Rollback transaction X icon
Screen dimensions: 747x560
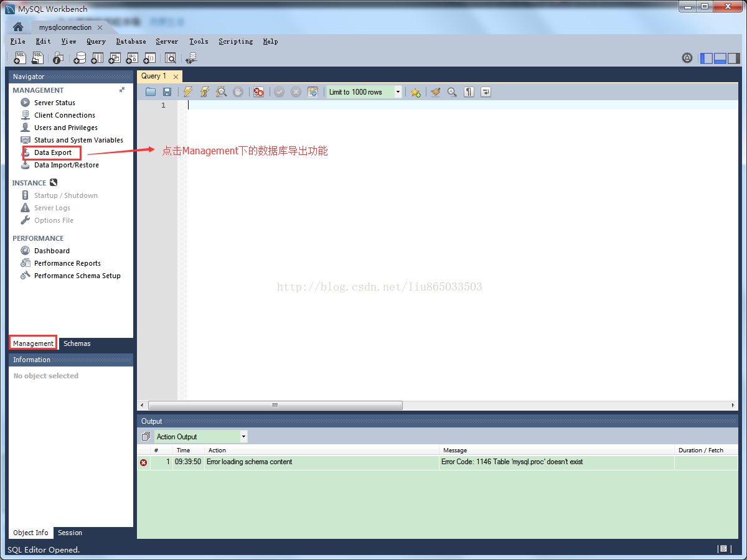296,92
